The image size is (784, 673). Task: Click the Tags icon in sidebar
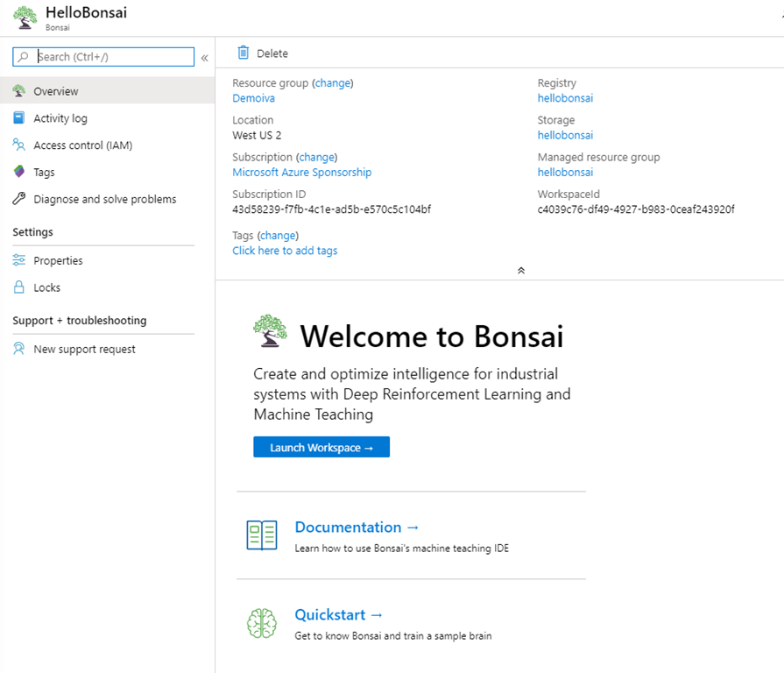click(19, 173)
